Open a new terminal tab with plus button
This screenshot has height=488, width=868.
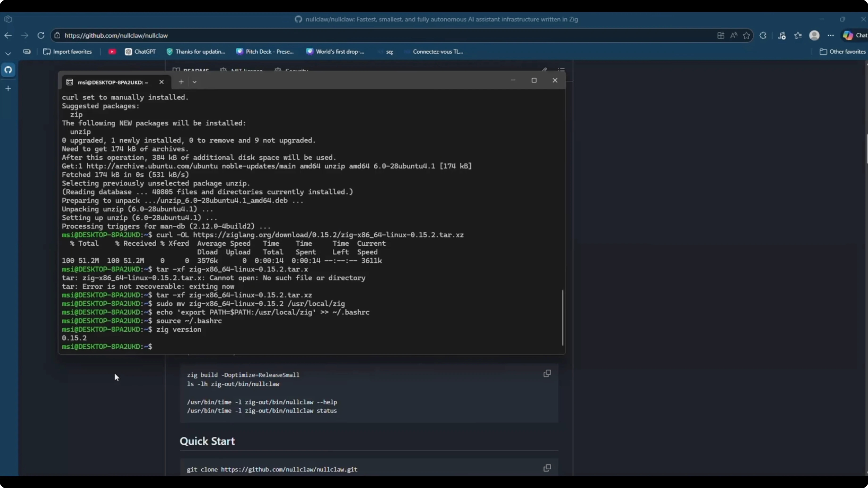pos(181,82)
